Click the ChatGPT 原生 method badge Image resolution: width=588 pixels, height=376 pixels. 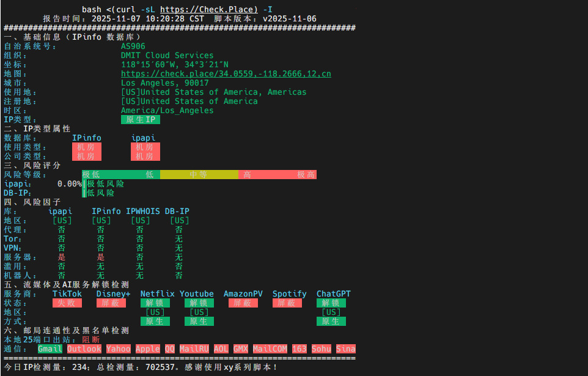(331, 322)
